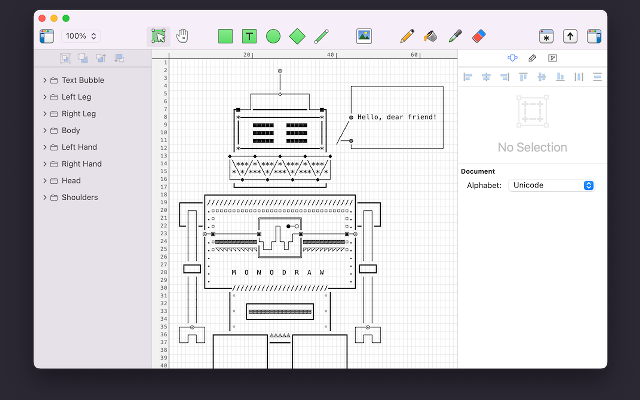Click Align Bottom Edges icon

click(560, 77)
